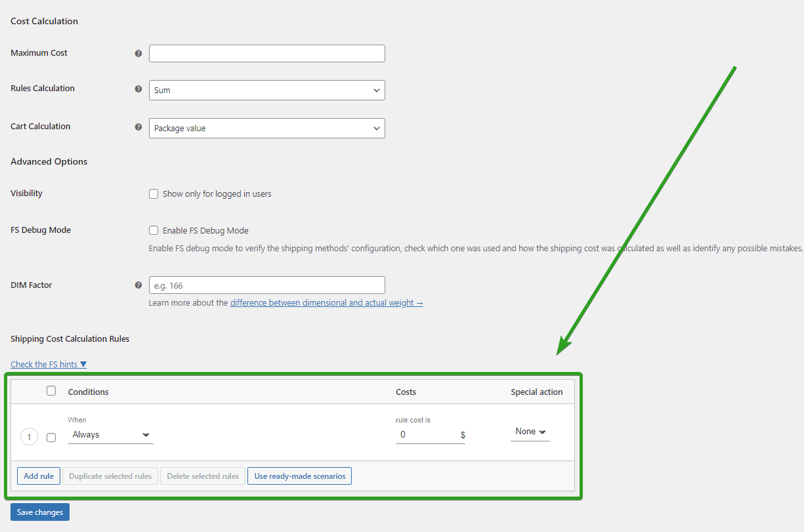Click the Costs column header text
The width and height of the screenshot is (804, 532).
pos(406,392)
